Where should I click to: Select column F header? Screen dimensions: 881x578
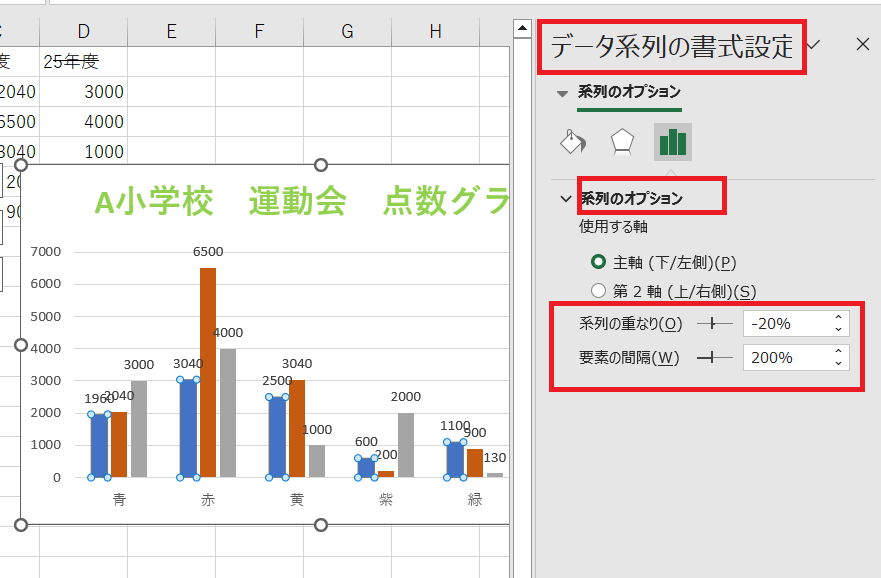coord(259,31)
